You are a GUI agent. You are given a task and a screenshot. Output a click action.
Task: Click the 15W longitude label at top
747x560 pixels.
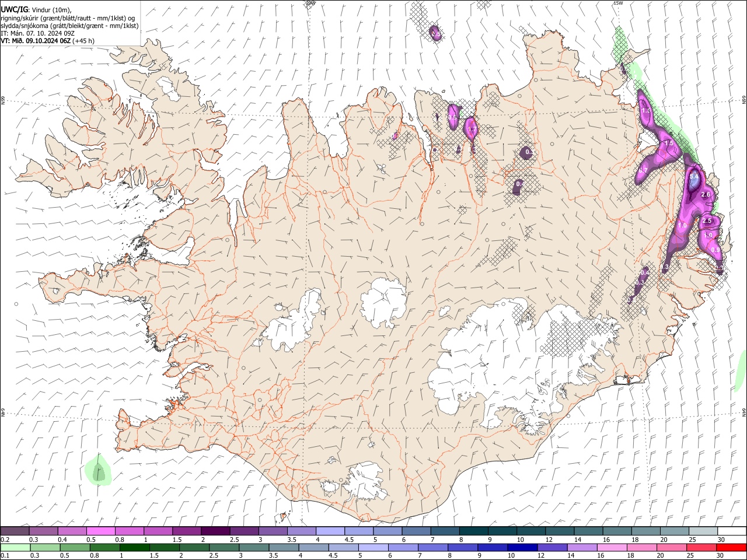619,3
